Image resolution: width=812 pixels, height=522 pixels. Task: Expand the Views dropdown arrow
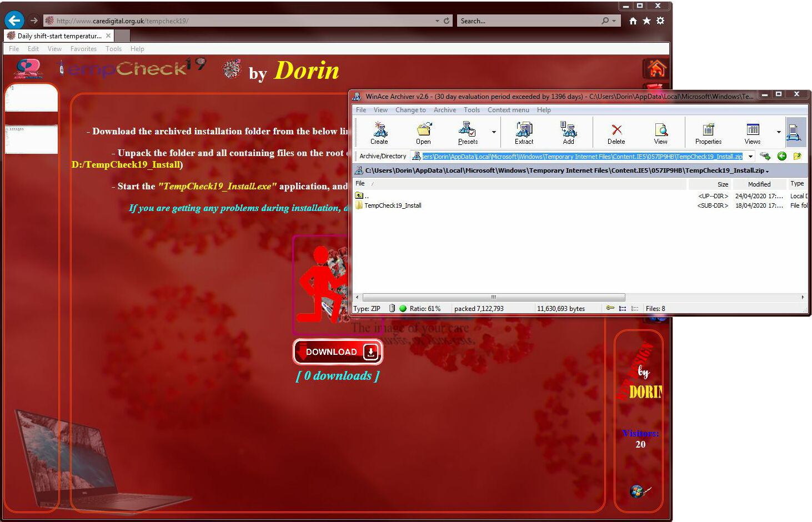click(x=779, y=132)
